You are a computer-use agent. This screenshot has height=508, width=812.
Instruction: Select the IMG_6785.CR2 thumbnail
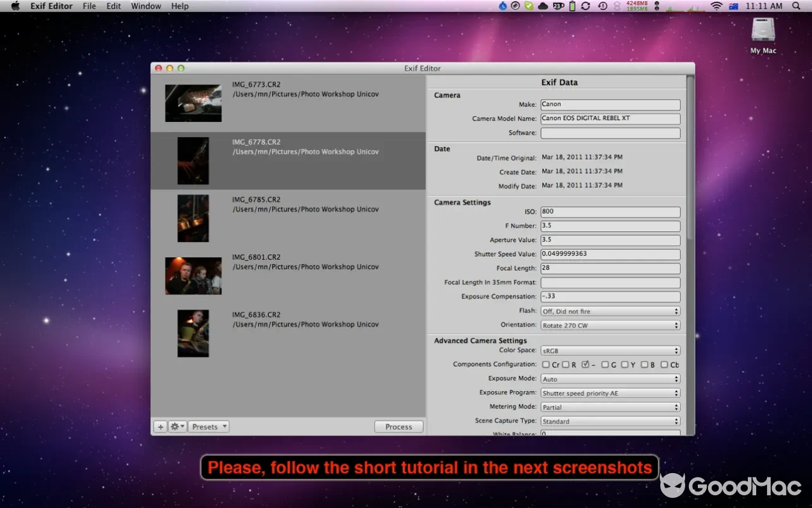[x=193, y=218]
